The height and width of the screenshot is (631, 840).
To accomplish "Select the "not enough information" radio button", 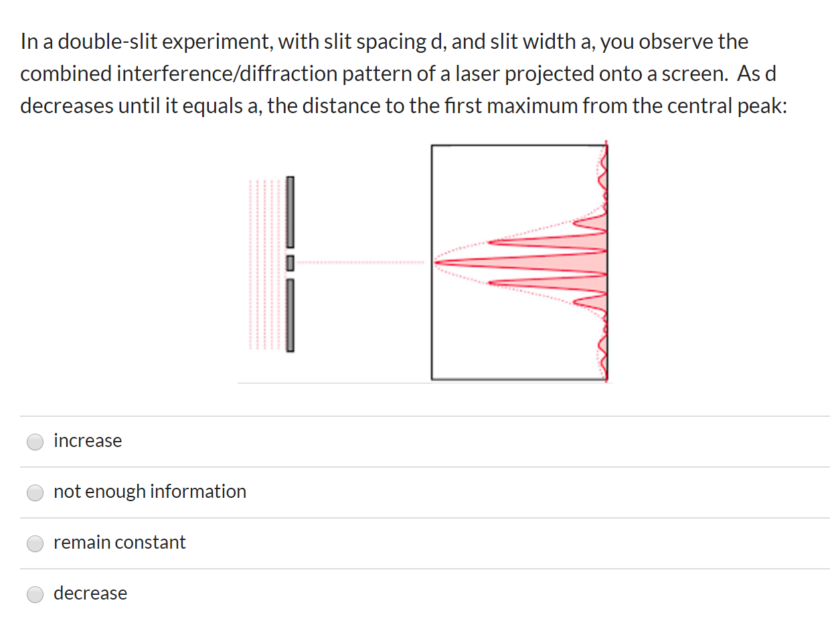I will [35, 492].
